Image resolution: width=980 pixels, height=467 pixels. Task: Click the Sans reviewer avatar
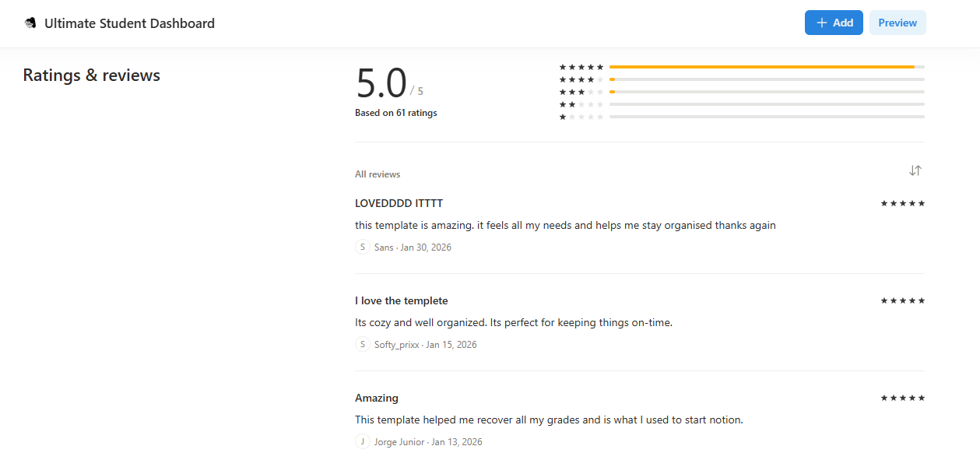click(x=363, y=248)
